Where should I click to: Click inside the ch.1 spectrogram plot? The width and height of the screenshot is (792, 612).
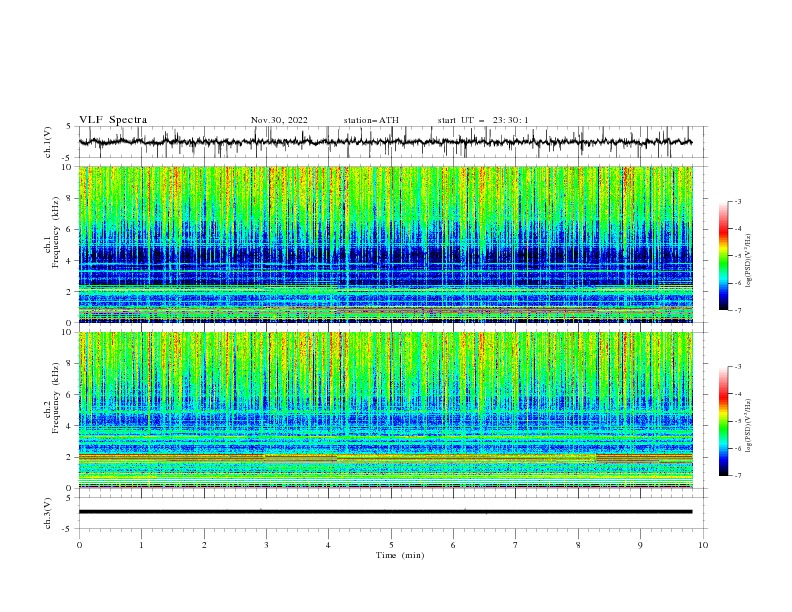pyautogui.click(x=385, y=244)
